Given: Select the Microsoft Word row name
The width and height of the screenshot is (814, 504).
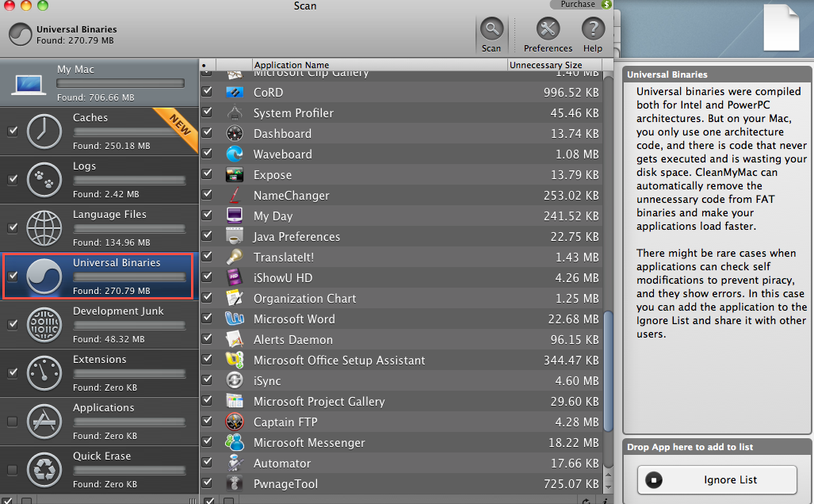Looking at the screenshot, I should [294, 319].
